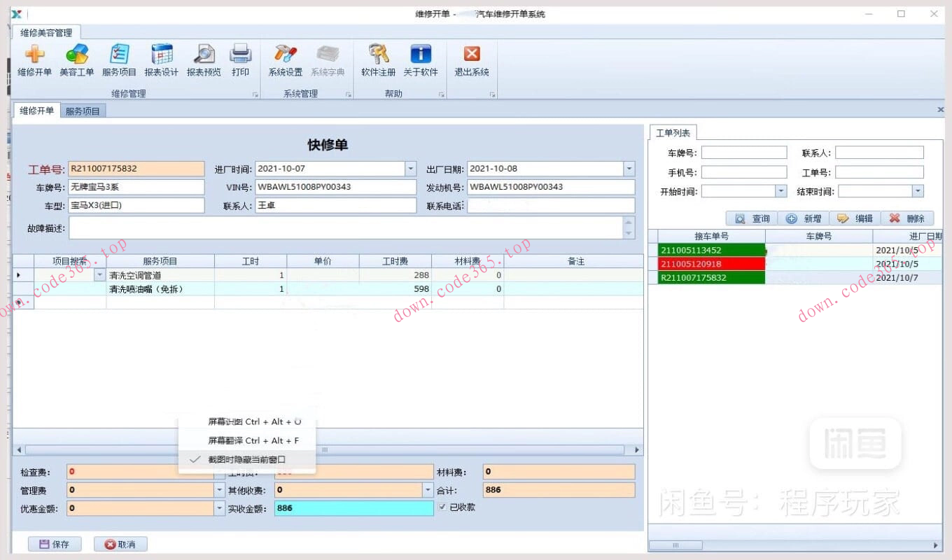Screen dimensions: 952x560
Task: Open the 开始时间 dropdown in 工单列表
Action: [781, 191]
